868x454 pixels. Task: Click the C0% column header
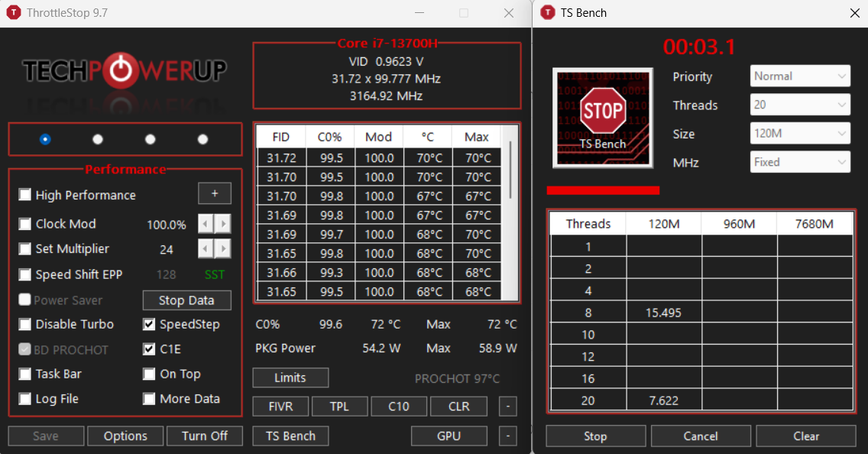pos(330,137)
